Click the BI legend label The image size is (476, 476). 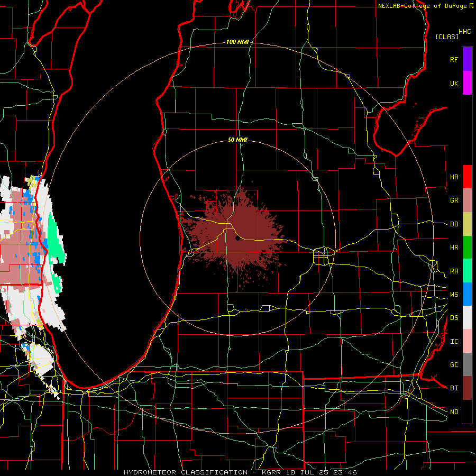(454, 388)
